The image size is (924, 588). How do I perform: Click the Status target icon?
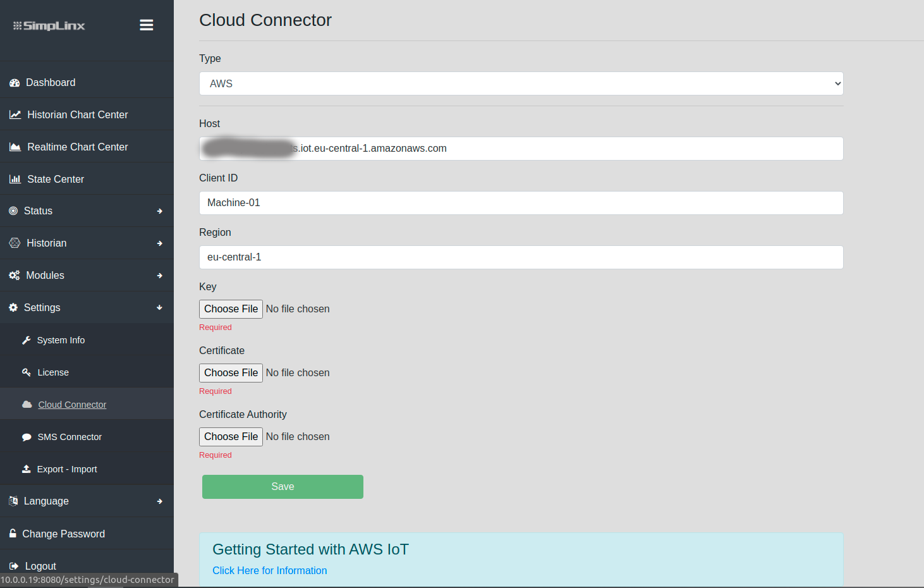point(13,211)
